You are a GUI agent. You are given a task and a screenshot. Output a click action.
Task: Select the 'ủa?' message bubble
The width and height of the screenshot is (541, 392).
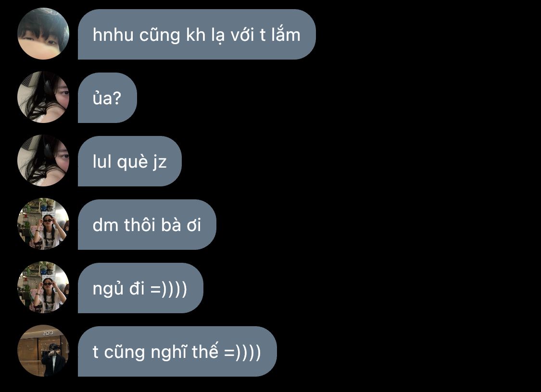(107, 98)
